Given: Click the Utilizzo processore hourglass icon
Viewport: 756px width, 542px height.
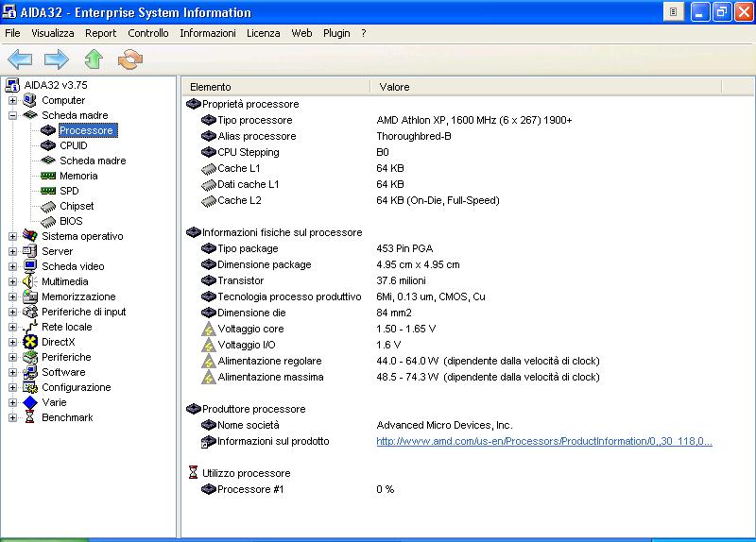Looking at the screenshot, I should [x=193, y=473].
